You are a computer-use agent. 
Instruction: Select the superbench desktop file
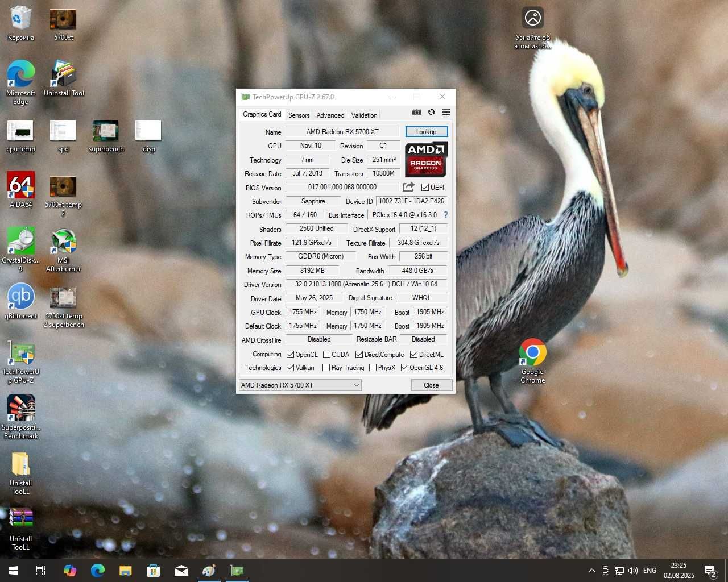(x=106, y=136)
